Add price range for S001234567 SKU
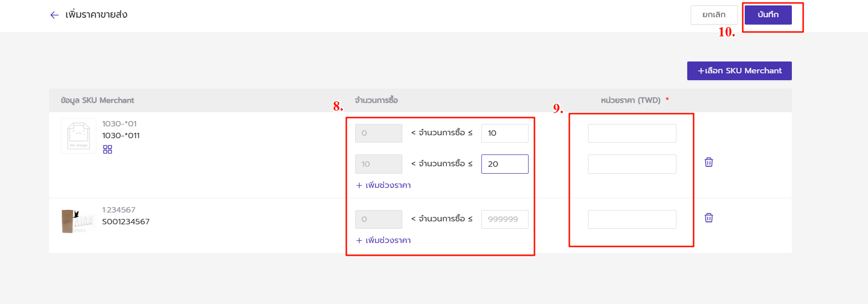This screenshot has width=868, height=304. pos(384,241)
